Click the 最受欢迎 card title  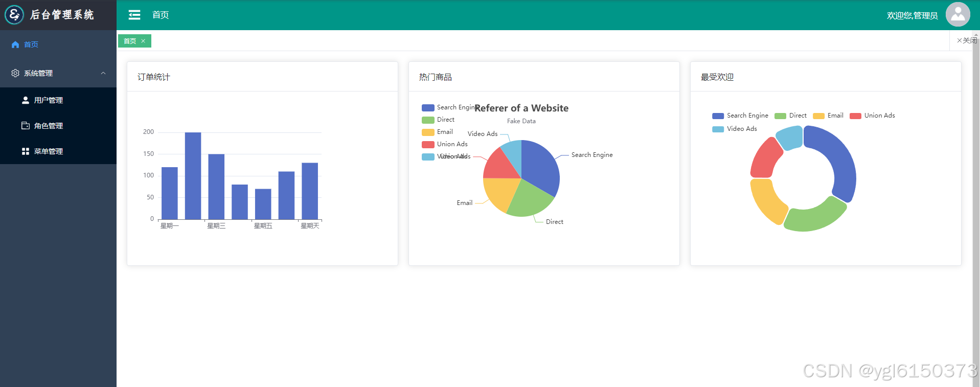pos(717,77)
